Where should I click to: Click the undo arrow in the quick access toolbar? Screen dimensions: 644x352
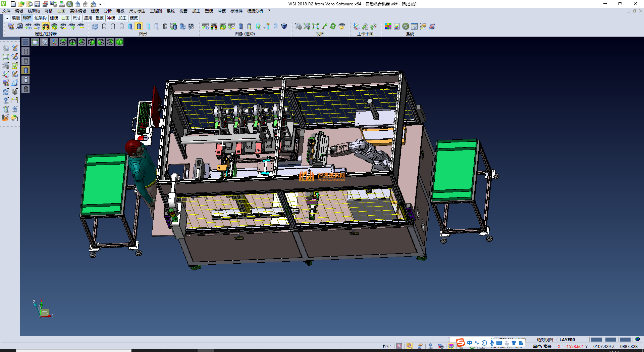[78, 4]
